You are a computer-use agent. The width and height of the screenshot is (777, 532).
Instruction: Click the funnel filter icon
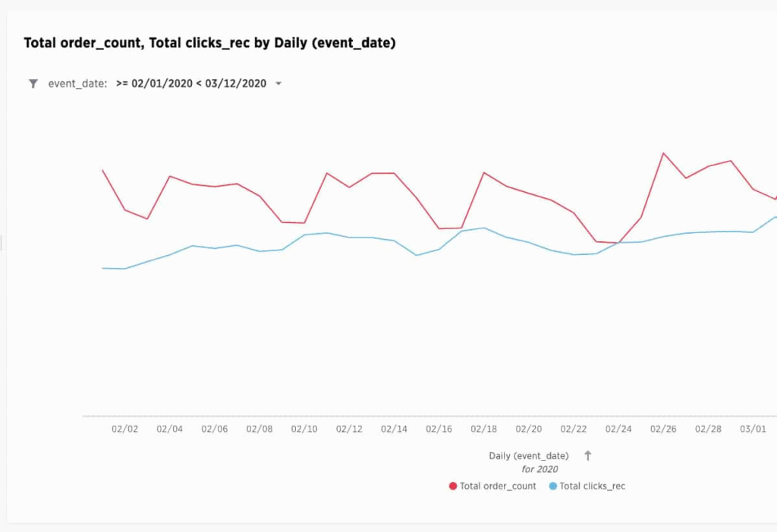coord(33,84)
